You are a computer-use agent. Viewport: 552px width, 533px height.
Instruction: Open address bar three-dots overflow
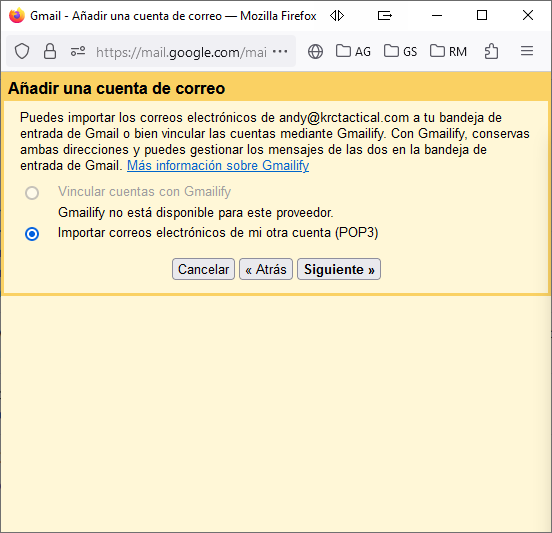[280, 51]
